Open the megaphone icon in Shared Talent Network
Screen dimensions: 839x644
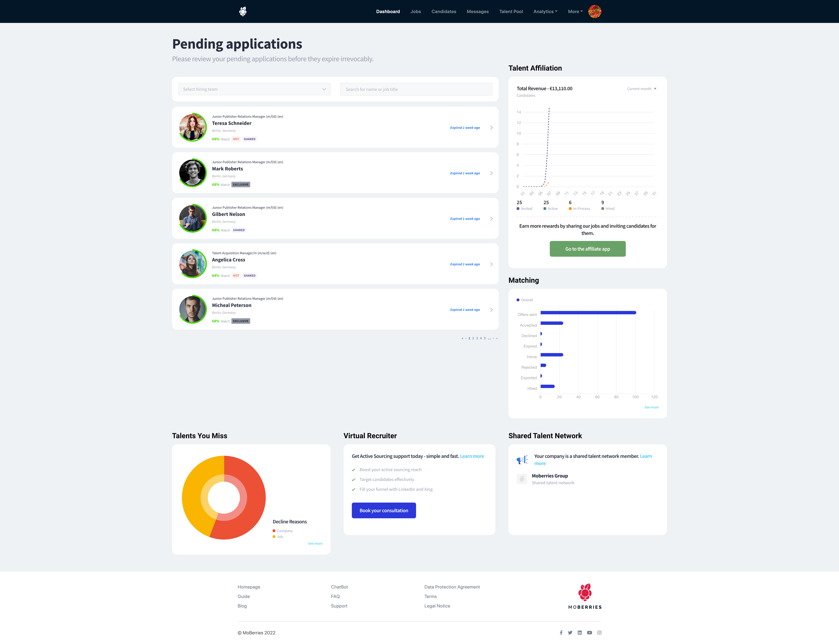(x=522, y=460)
